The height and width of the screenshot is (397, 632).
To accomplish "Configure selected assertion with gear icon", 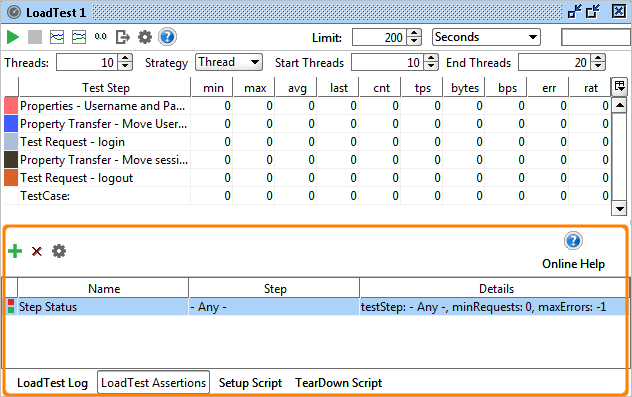I will point(59,251).
